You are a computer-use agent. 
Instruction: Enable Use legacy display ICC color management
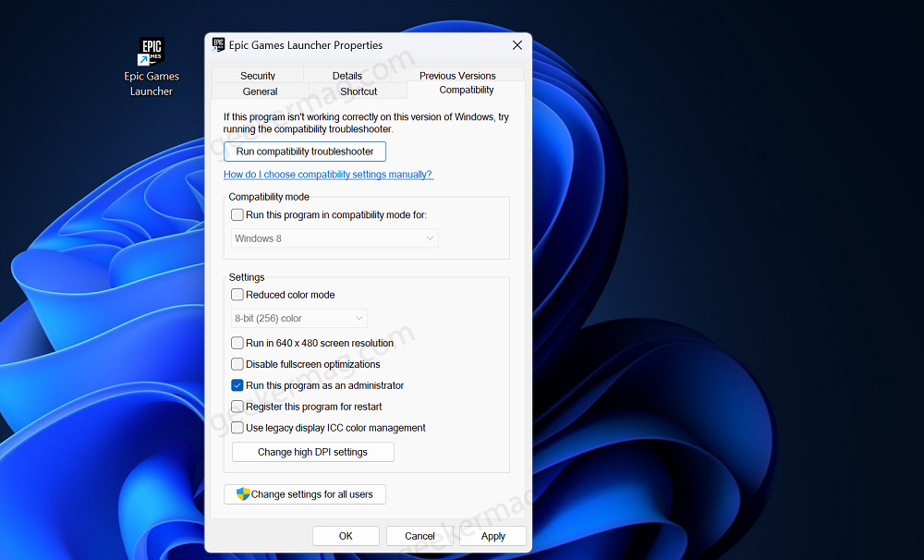click(237, 428)
